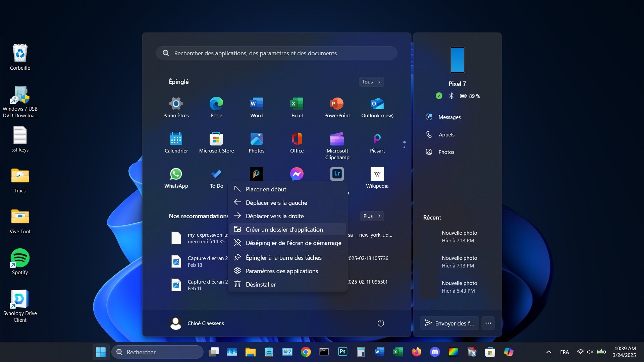The image size is (644, 362).
Task: Open WhatsApp from the pinned apps
Action: [176, 174]
